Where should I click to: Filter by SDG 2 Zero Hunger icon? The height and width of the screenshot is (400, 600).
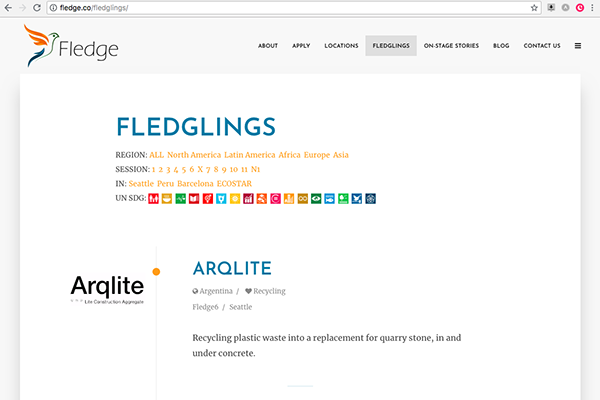coord(167,199)
